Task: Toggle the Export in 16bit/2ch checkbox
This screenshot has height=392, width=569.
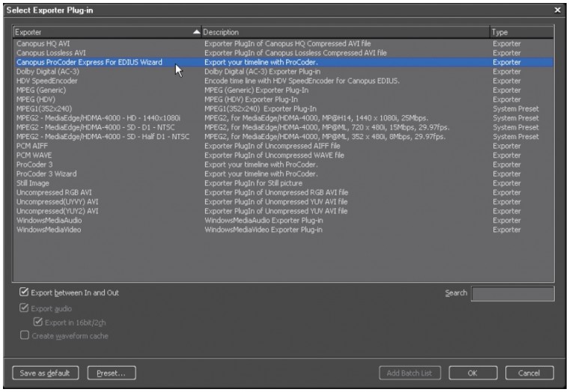Action: click(x=37, y=322)
